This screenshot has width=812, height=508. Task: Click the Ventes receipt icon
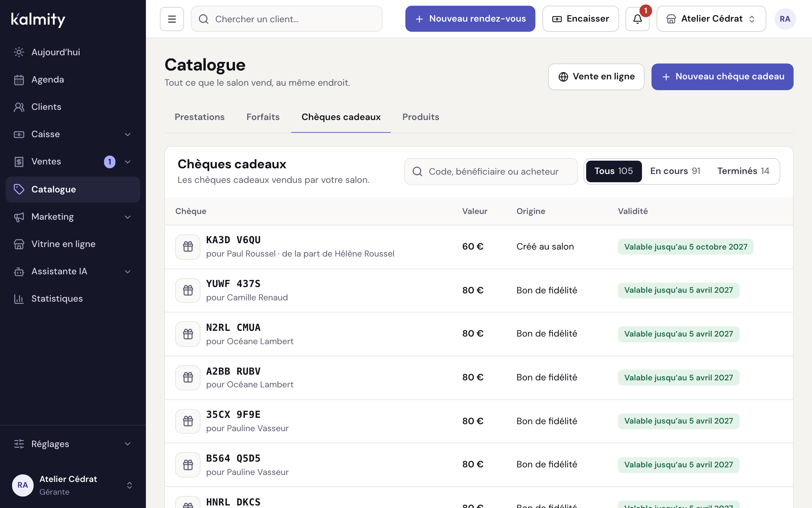[x=19, y=162]
